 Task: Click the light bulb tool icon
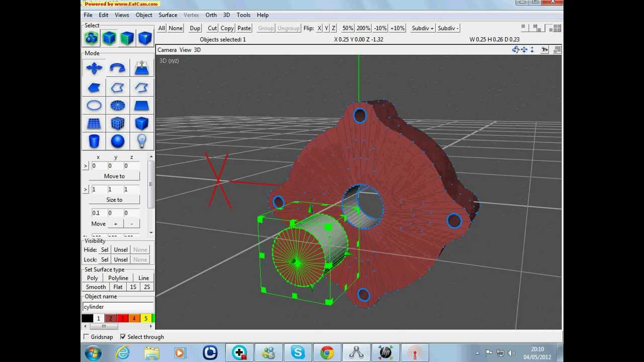[141, 141]
